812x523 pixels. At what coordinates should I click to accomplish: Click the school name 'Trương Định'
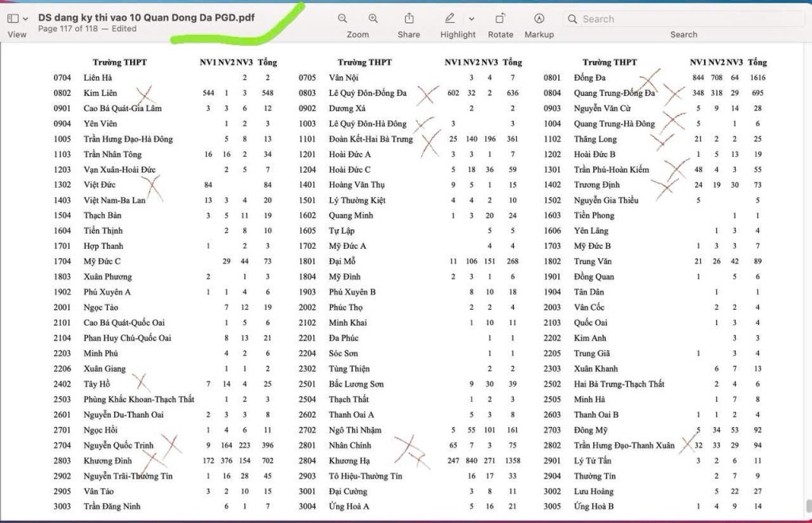596,185
